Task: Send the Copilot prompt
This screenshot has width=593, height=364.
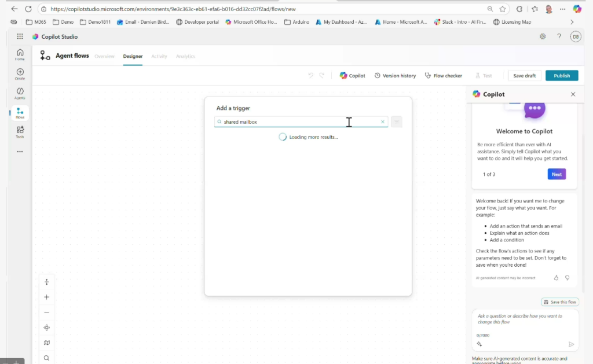Action: click(571, 344)
